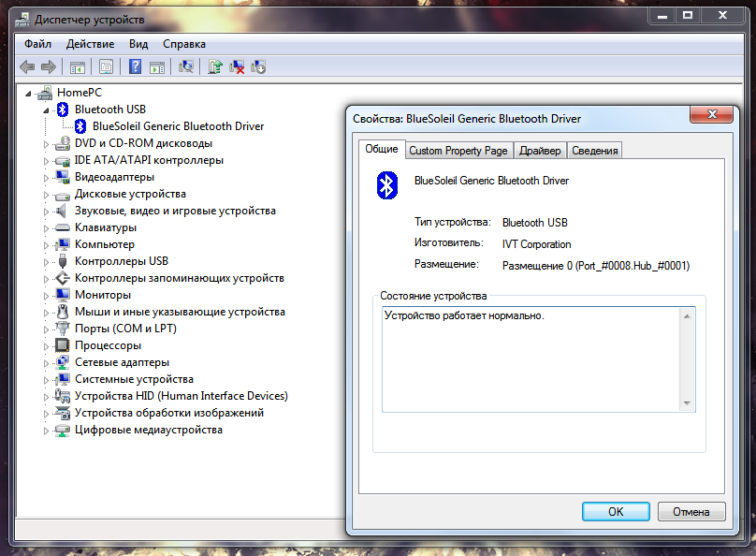Select the Контроллеры USB icon
The width and height of the screenshot is (756, 556).
click(62, 261)
